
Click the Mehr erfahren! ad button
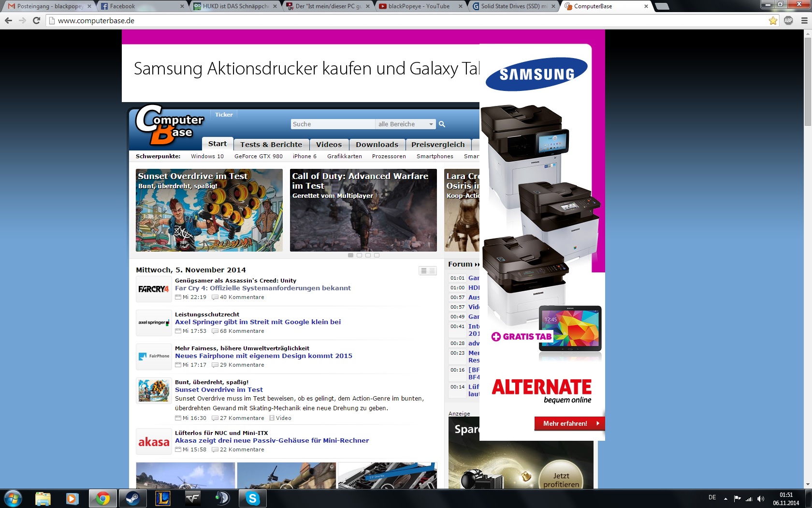(x=569, y=423)
